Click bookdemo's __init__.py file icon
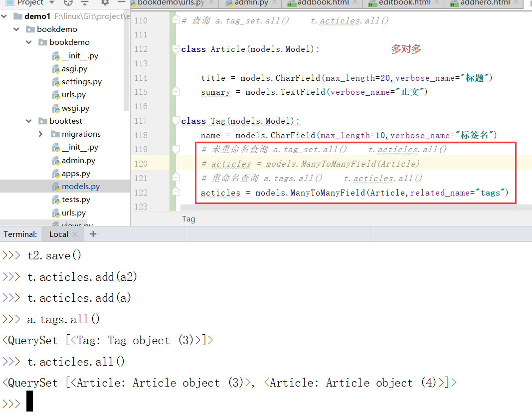This screenshot has width=532, height=416. coord(56,56)
